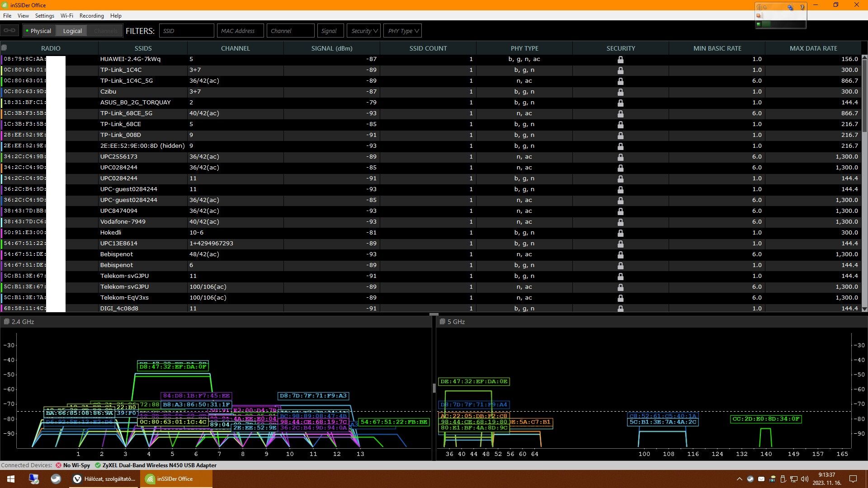Sort by MAX DATA RATE column header
The height and width of the screenshot is (488, 868).
click(x=813, y=48)
